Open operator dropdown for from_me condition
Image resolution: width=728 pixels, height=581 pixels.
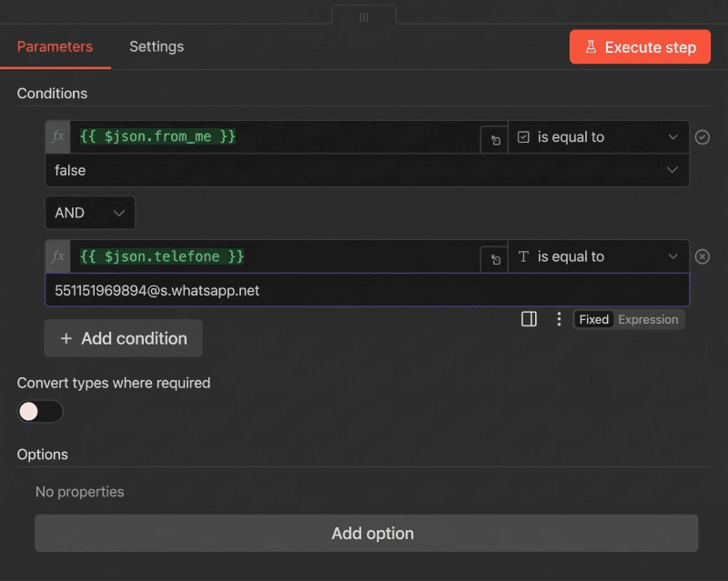coord(599,137)
